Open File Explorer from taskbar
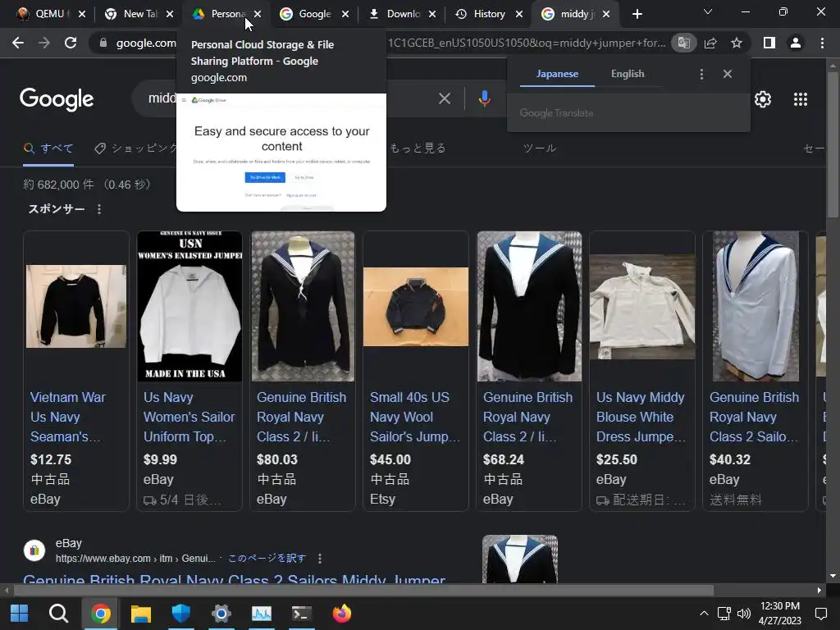 [x=141, y=614]
